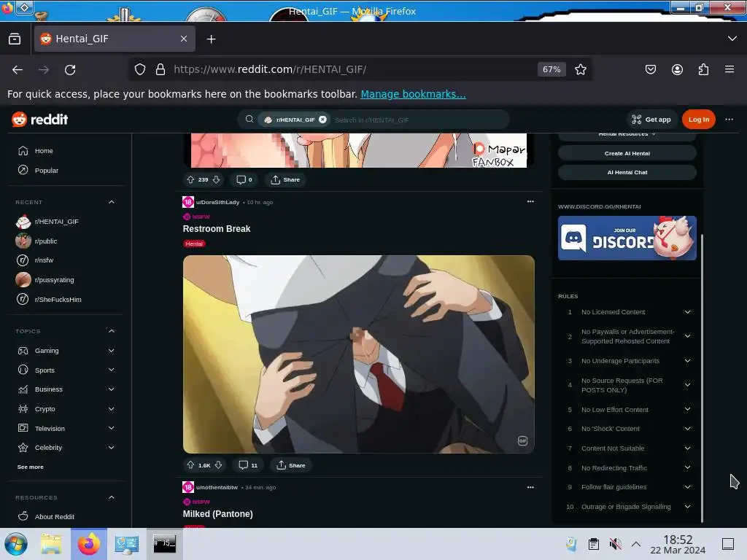Collapse the RESOURCES section

(112, 497)
